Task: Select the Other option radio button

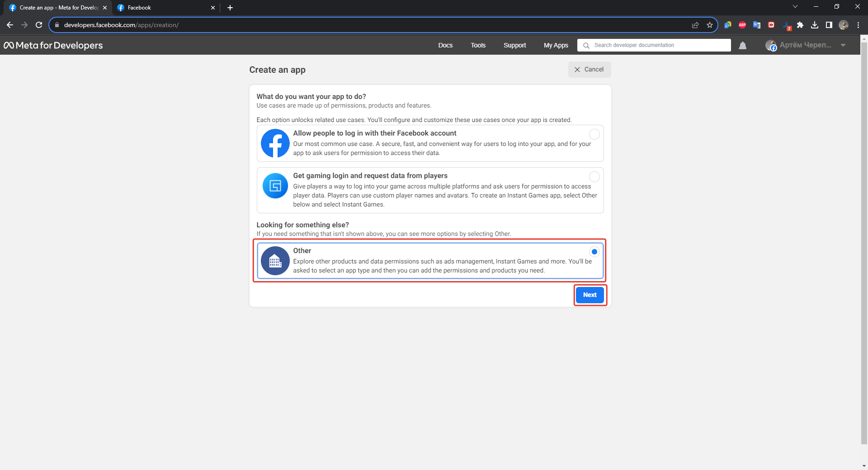Action: tap(594, 252)
